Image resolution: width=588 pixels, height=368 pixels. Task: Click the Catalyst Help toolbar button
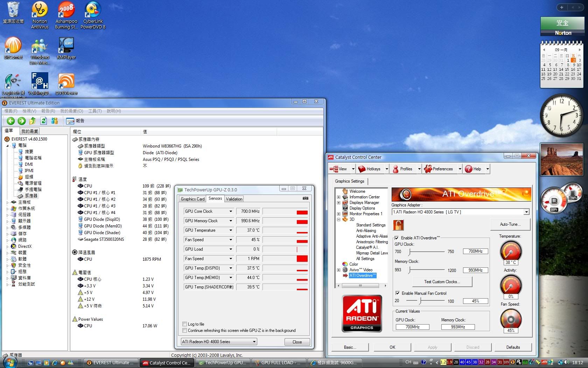(x=473, y=169)
